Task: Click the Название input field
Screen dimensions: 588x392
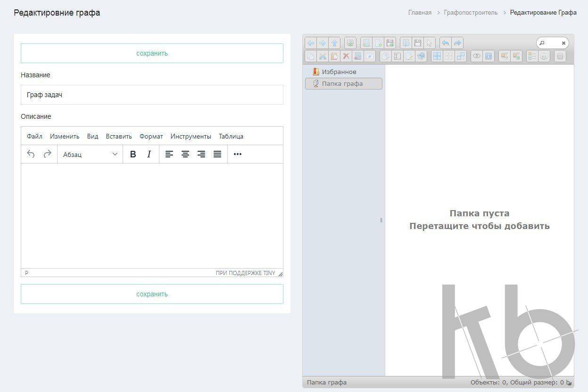Action: tap(152, 95)
